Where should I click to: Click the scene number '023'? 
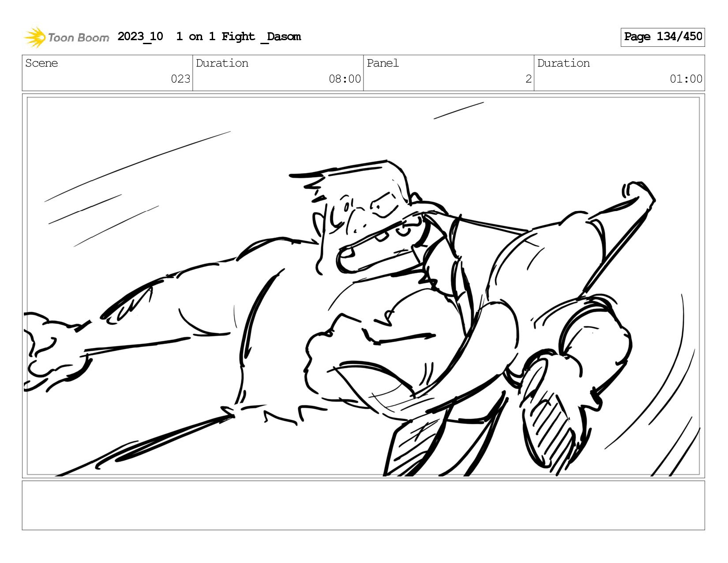[180, 79]
